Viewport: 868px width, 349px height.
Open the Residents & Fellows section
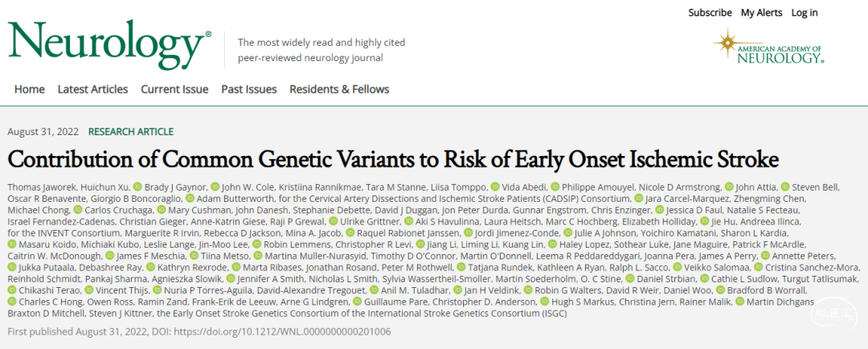pos(339,89)
